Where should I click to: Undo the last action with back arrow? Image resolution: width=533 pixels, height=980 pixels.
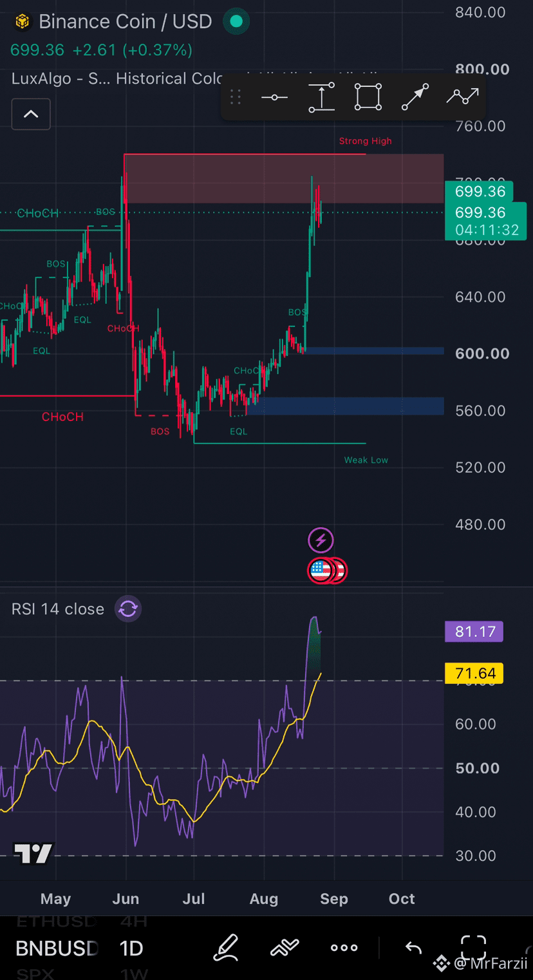pyautogui.click(x=413, y=948)
